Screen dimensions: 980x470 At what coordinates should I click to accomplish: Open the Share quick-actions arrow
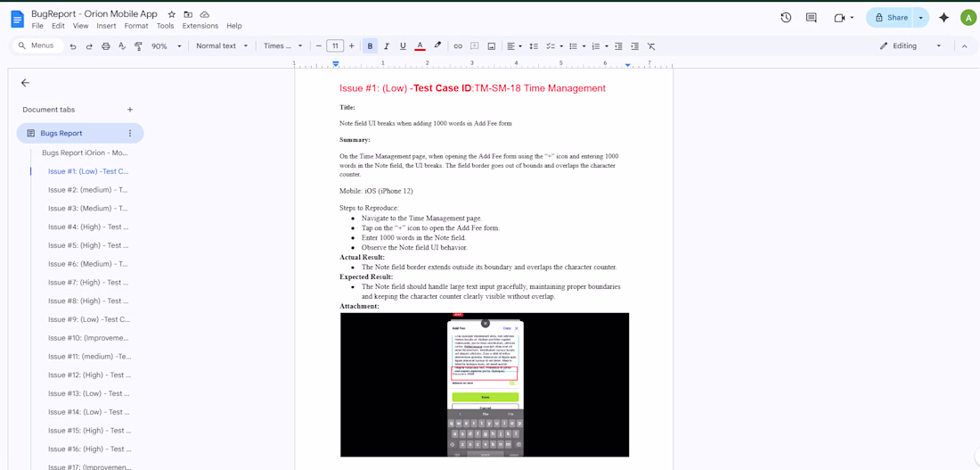point(921,18)
